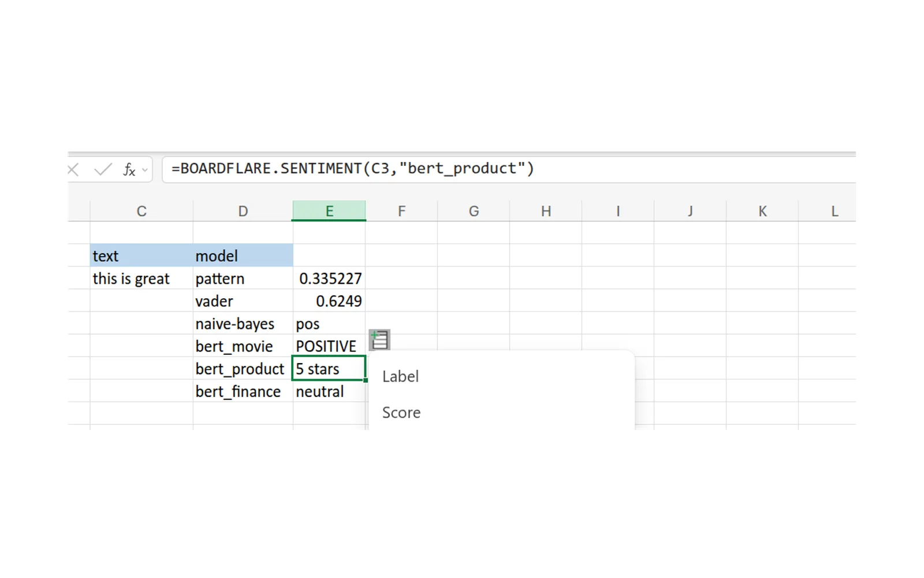Select the 'model' header cell
Image resolution: width=924 pixels, height=578 pixels.
coord(243,255)
